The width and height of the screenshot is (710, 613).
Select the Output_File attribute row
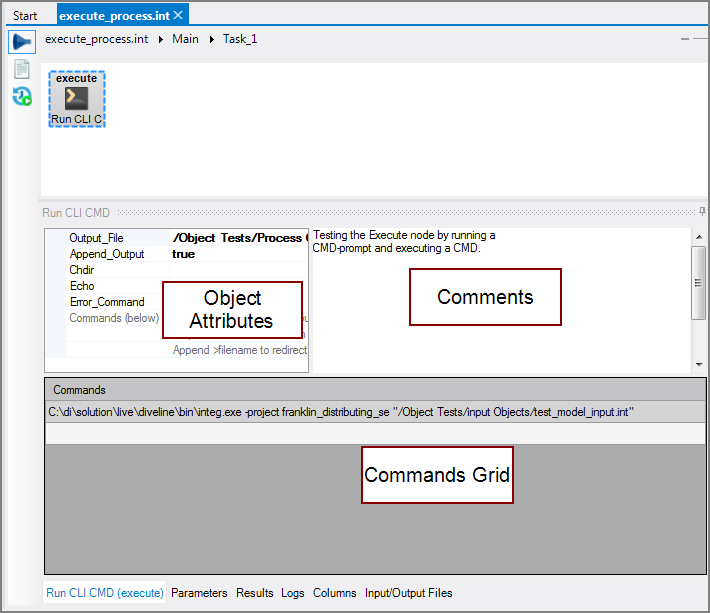click(x=95, y=238)
